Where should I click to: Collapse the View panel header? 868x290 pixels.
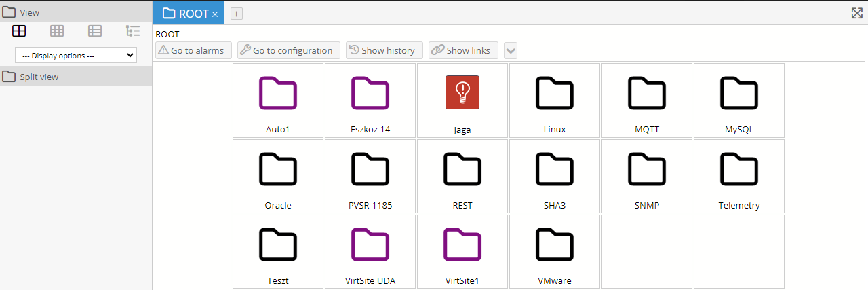click(76, 12)
